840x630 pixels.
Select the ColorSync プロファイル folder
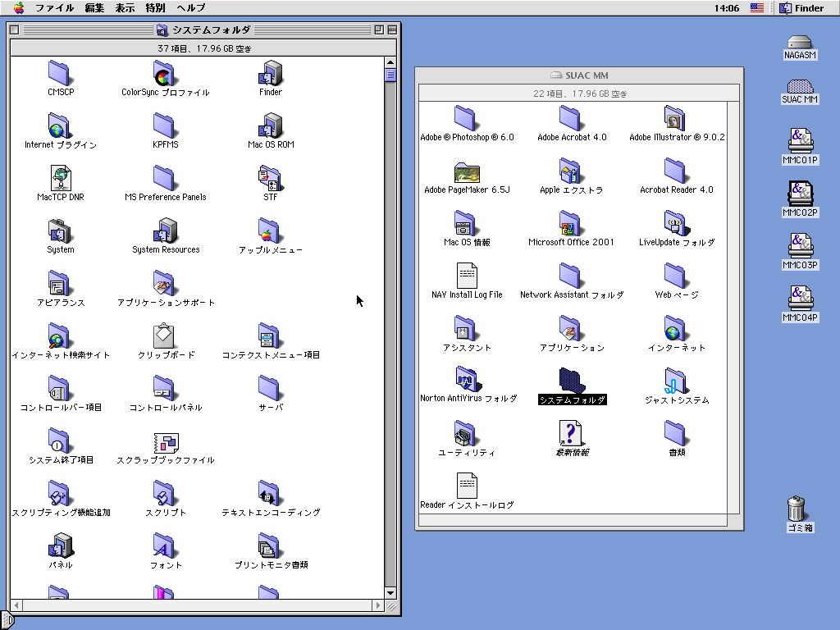pos(164,73)
